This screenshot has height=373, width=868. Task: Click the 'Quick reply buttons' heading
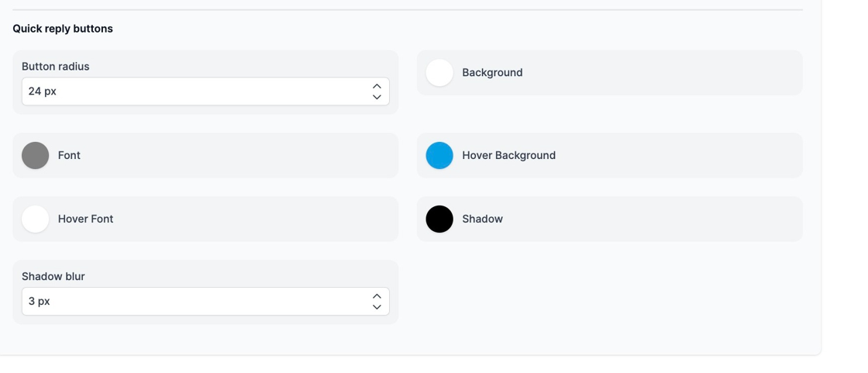pos(63,29)
